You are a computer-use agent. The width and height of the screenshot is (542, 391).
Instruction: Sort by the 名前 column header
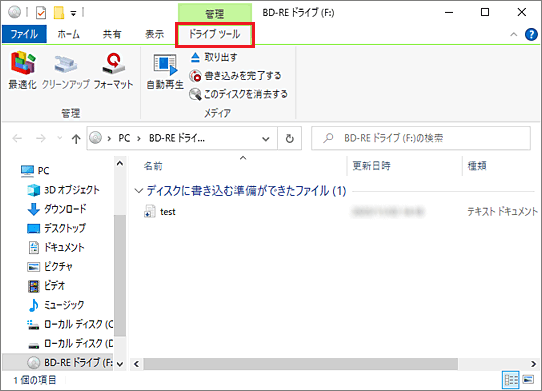[153, 166]
